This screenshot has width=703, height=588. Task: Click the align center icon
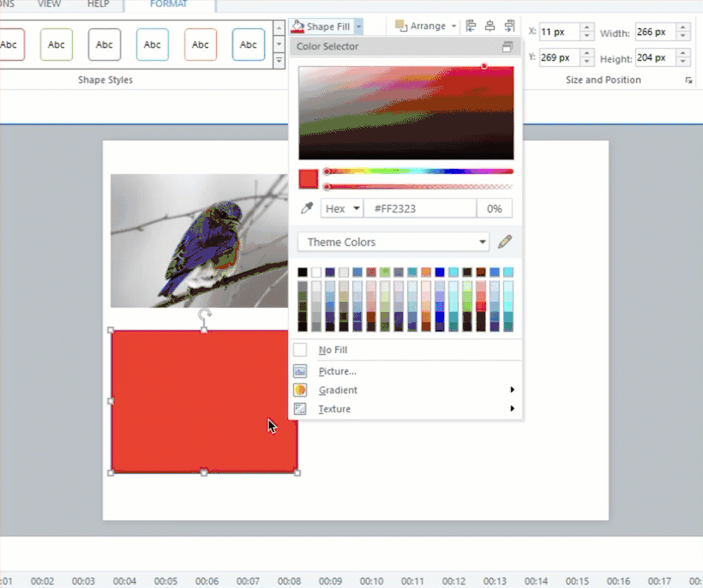490,27
